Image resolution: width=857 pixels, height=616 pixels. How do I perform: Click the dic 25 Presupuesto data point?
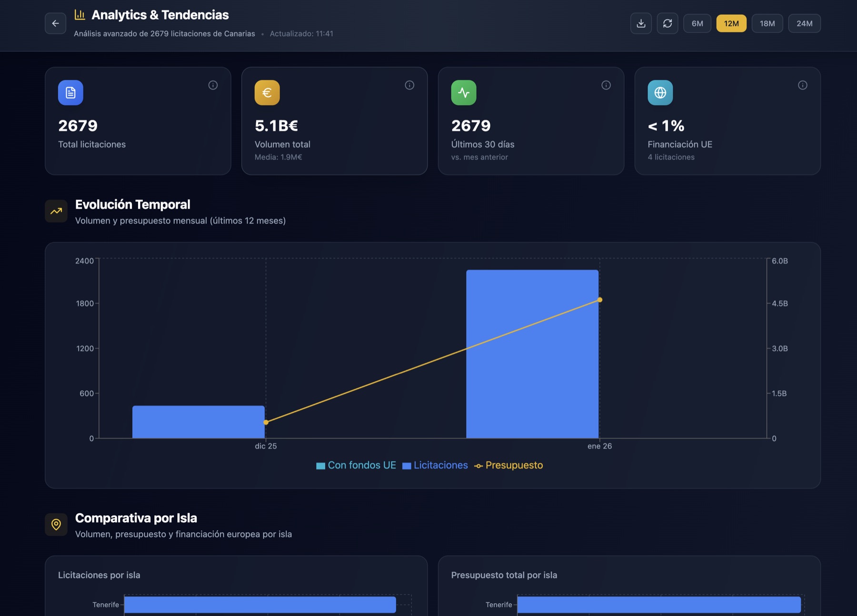[266, 422]
